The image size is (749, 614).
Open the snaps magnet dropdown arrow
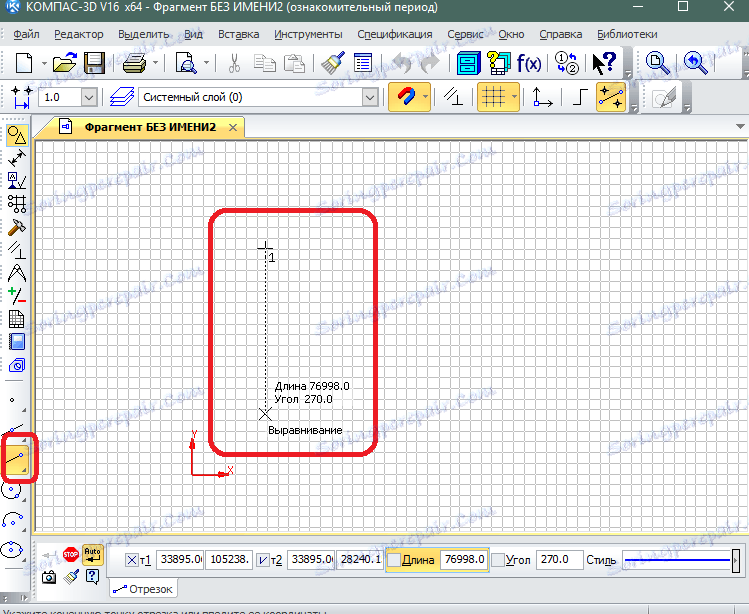(x=425, y=97)
